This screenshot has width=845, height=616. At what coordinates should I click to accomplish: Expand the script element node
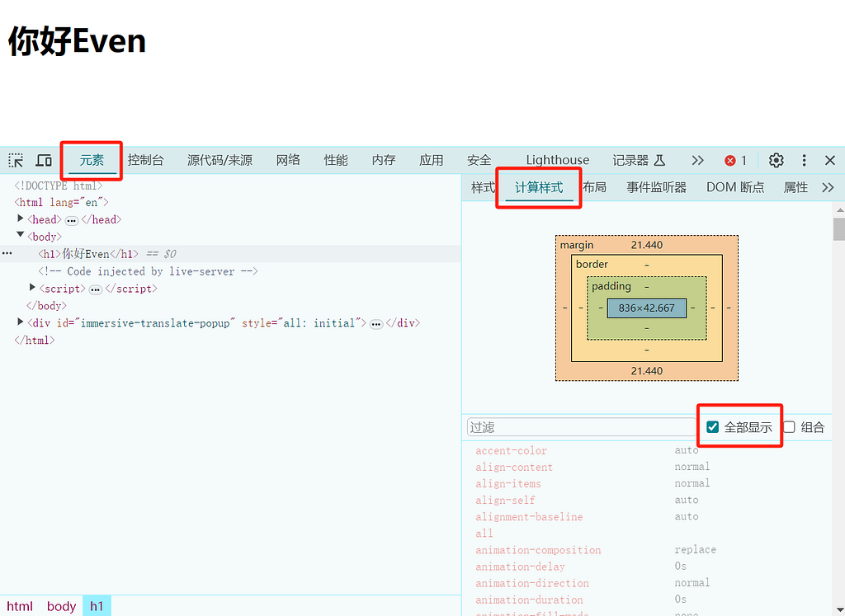pyautogui.click(x=32, y=288)
